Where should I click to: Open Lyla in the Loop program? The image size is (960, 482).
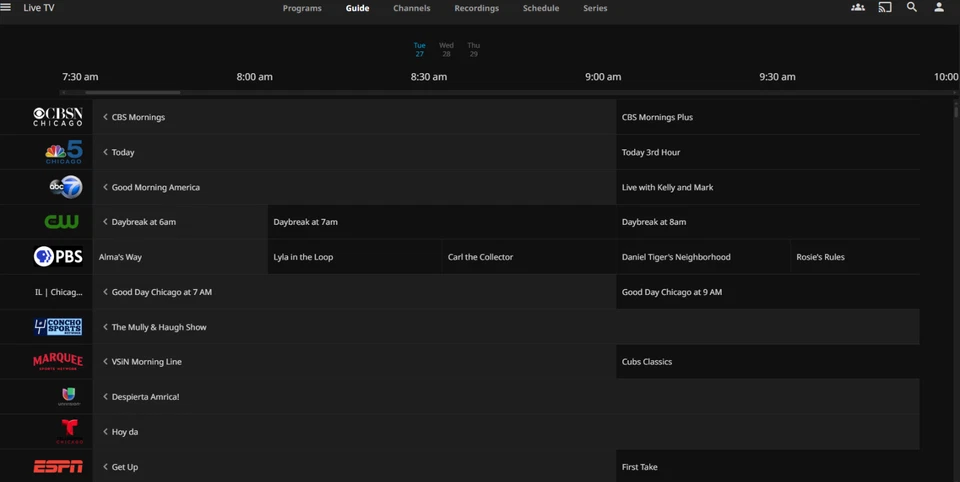point(354,257)
